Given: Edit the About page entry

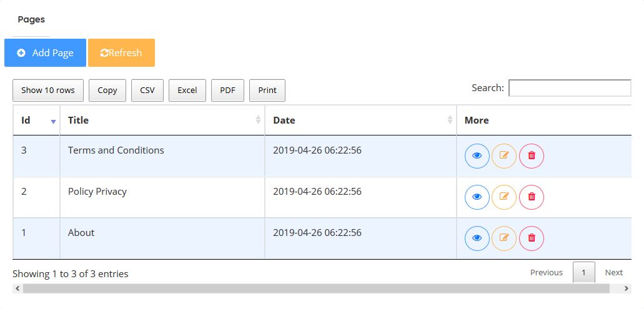Looking at the screenshot, I should pyautogui.click(x=504, y=238).
